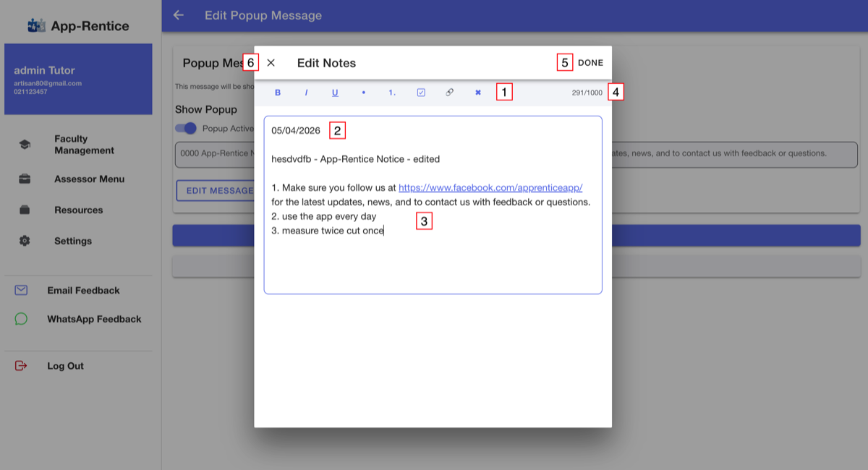Close the Edit Notes dialog

click(x=271, y=63)
